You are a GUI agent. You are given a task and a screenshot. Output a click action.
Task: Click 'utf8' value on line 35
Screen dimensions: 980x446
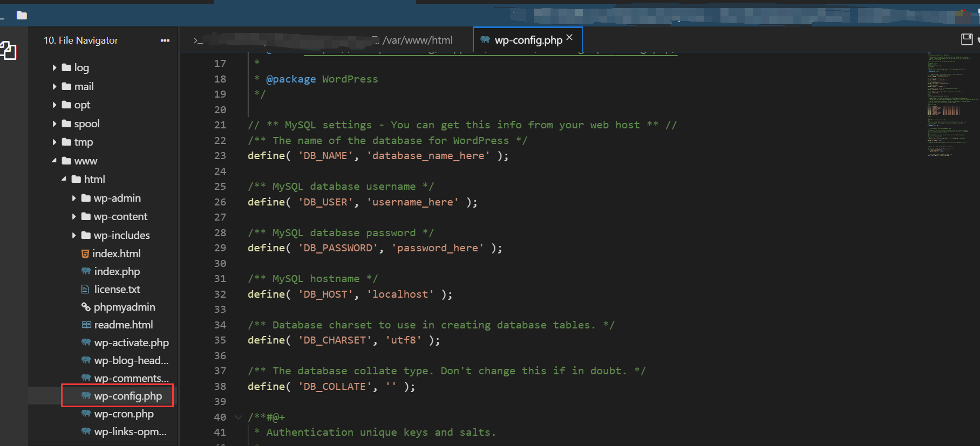(x=403, y=340)
